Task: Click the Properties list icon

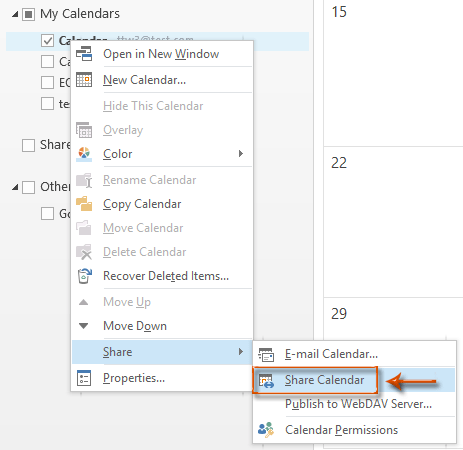Action: pos(84,378)
